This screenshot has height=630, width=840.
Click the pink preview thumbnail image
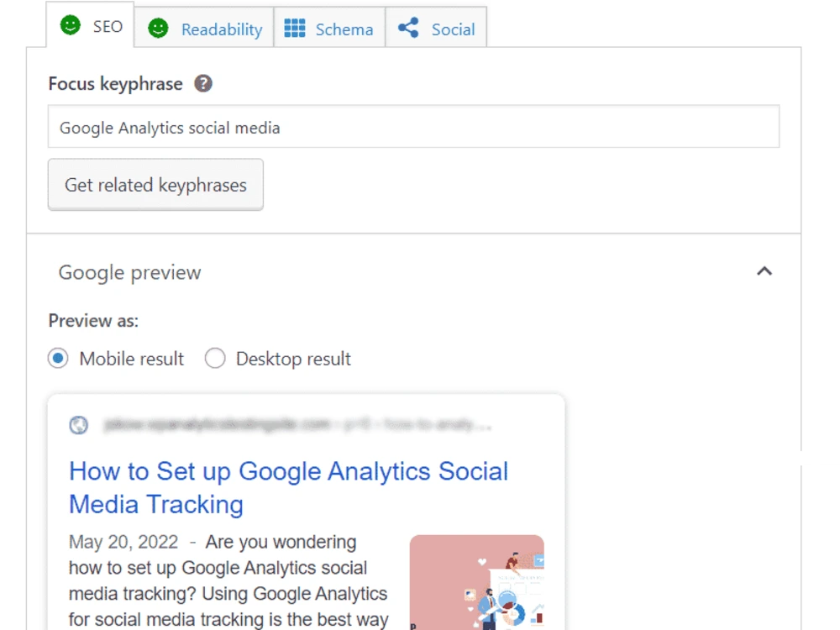[477, 582]
